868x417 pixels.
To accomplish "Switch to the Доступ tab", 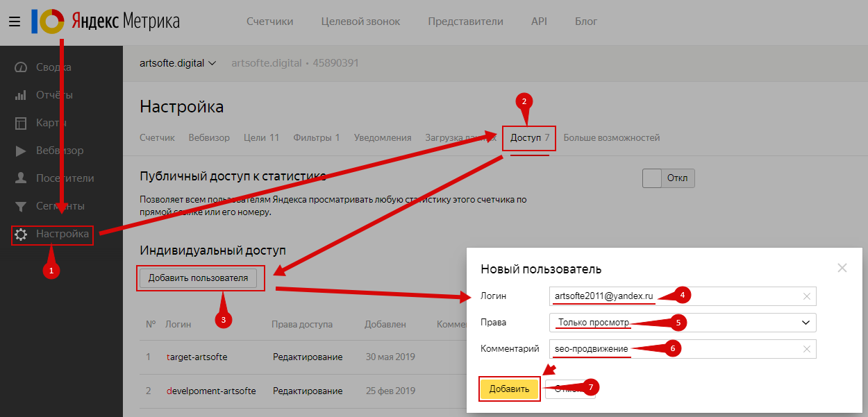I will tap(530, 137).
